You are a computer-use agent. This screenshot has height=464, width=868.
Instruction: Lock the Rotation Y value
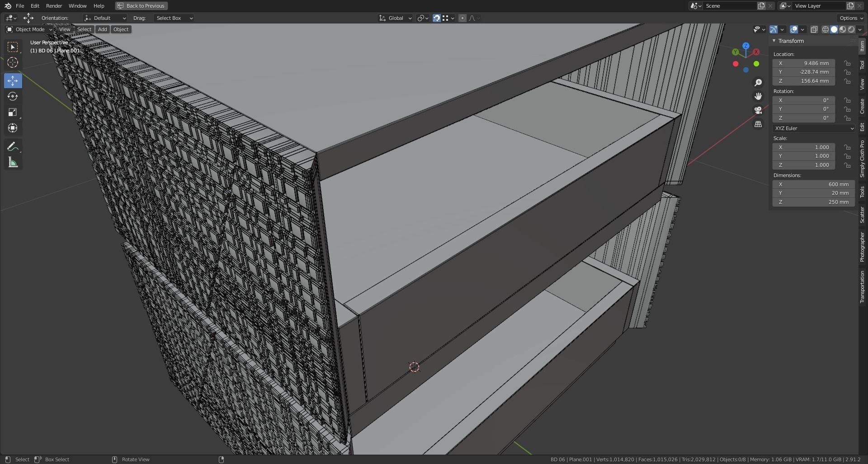point(847,109)
